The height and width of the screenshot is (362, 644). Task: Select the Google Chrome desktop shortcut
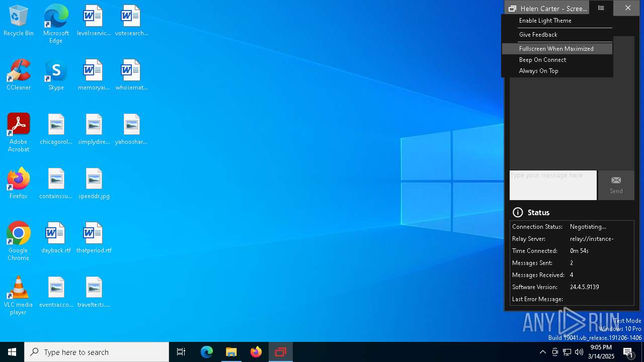(19, 241)
